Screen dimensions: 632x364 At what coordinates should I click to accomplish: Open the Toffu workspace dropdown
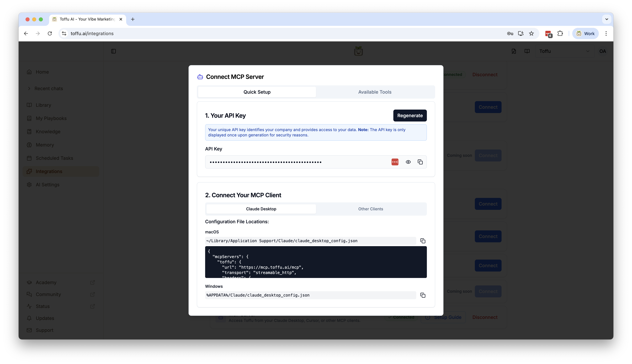point(564,51)
